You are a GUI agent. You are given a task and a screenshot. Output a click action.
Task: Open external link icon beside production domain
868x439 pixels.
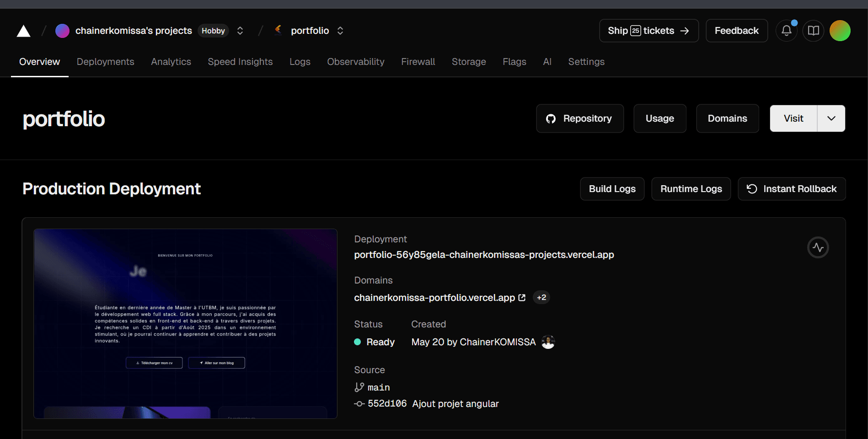[x=522, y=298]
